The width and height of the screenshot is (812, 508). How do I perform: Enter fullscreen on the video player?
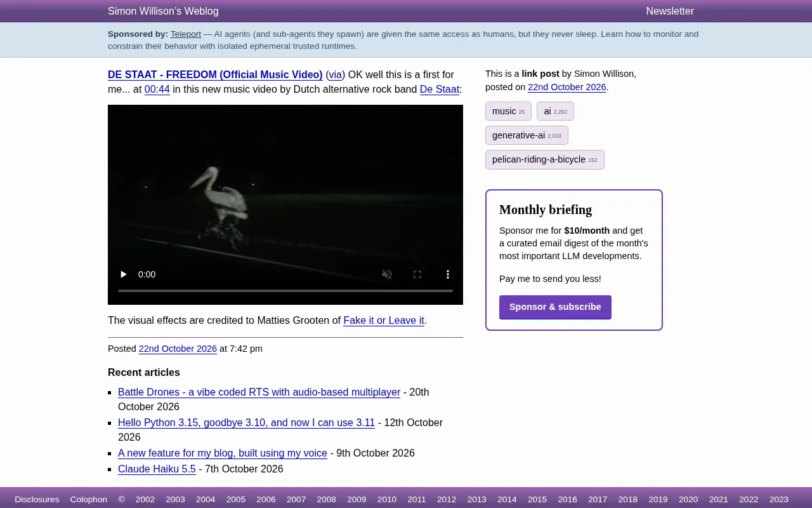[417, 274]
